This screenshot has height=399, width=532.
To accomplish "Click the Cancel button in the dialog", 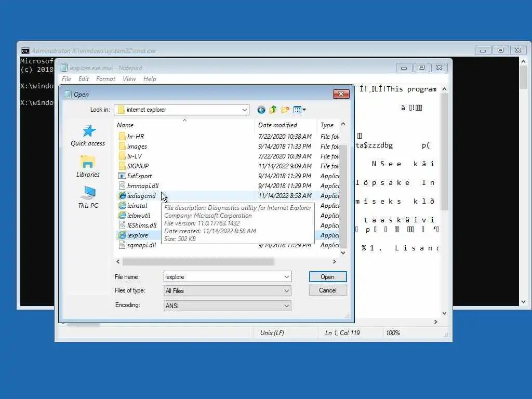I will [328, 290].
